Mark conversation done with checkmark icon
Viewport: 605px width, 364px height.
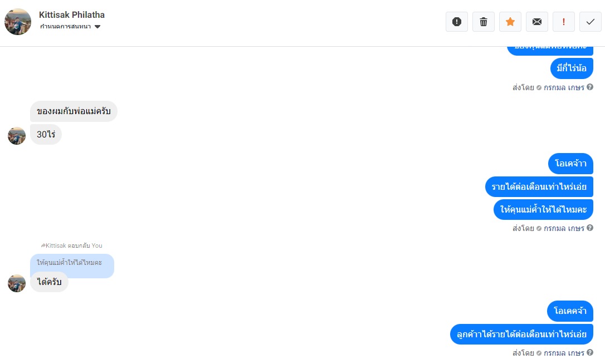591,22
